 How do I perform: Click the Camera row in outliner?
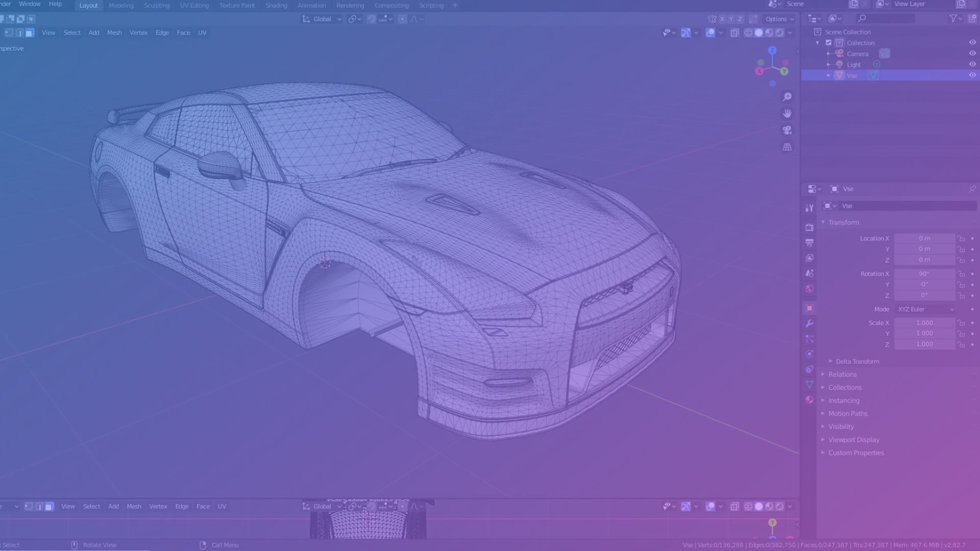point(891,54)
